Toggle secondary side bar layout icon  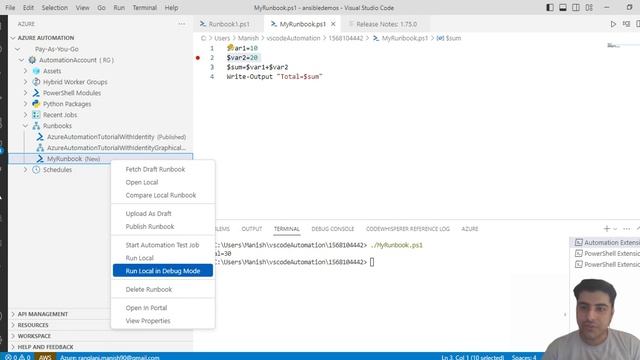click(576, 8)
